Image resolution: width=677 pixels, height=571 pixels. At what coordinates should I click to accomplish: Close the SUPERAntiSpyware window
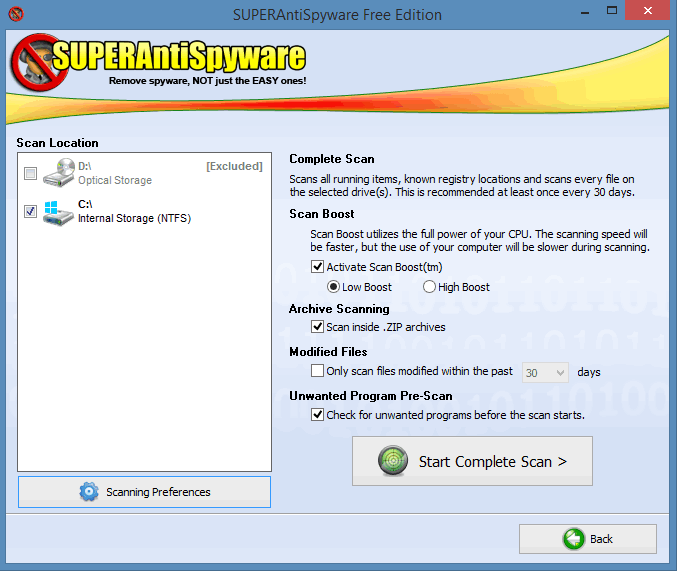653,14
